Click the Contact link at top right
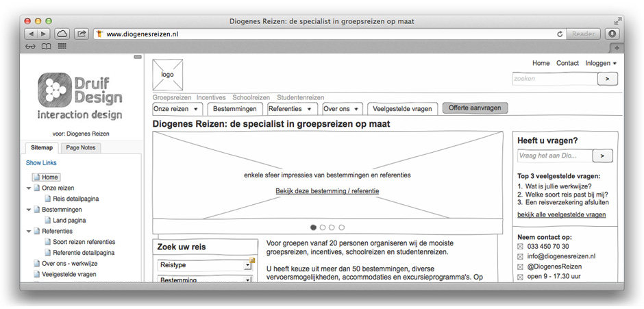Screen dimensions: 644x309 point(567,63)
